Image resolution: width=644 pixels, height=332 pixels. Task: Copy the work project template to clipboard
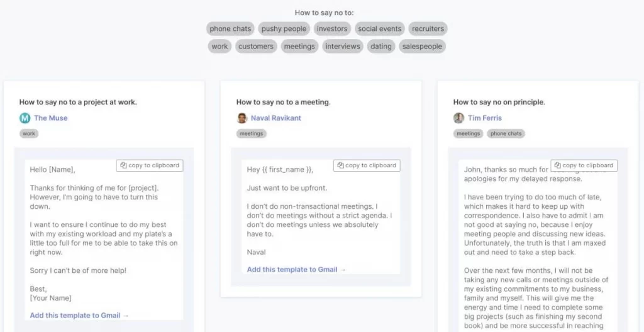tap(150, 165)
